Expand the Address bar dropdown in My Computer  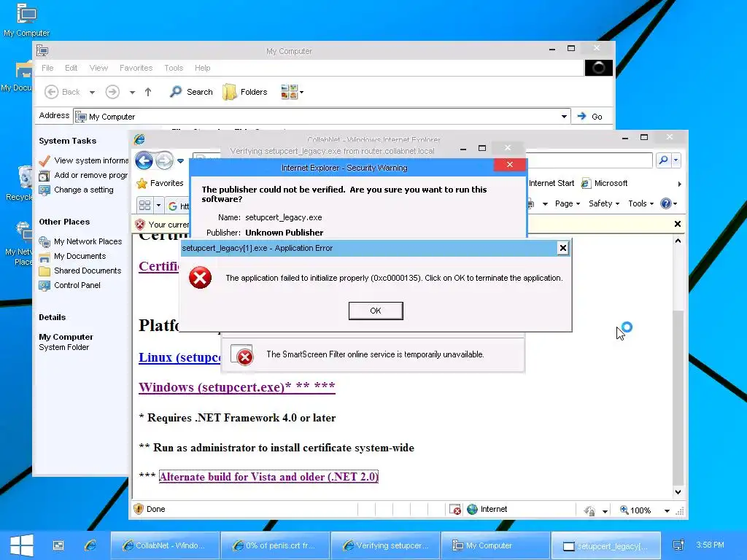click(564, 117)
